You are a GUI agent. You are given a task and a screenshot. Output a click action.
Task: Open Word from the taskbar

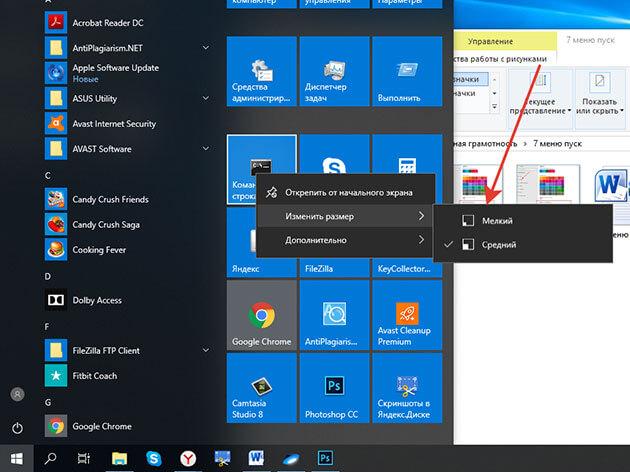pyautogui.click(x=256, y=458)
